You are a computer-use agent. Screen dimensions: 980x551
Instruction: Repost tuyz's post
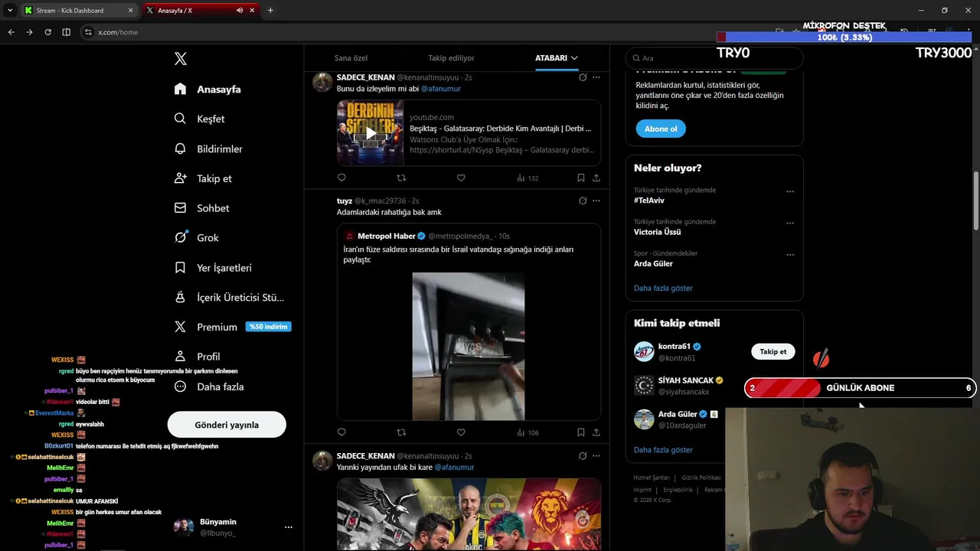pos(401,432)
